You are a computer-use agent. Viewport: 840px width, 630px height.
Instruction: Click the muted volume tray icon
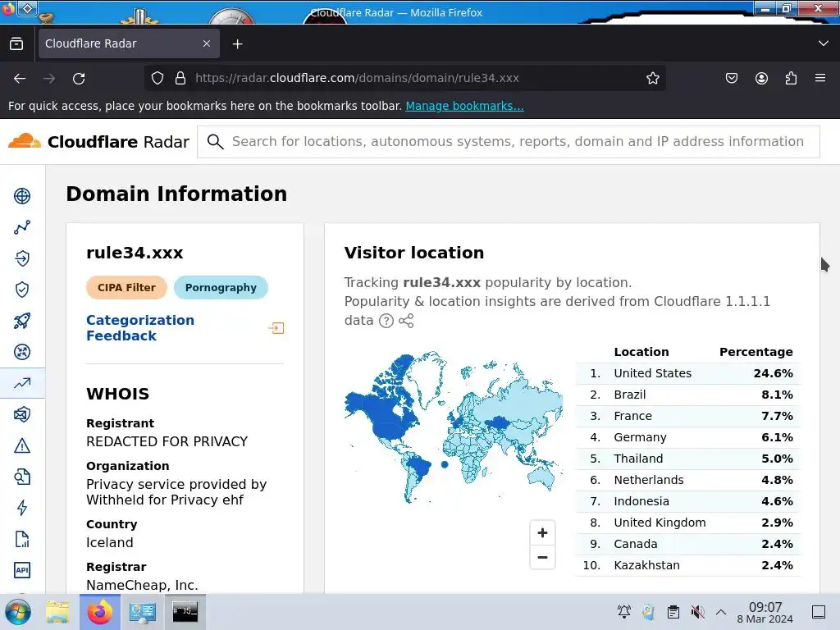(x=697, y=612)
